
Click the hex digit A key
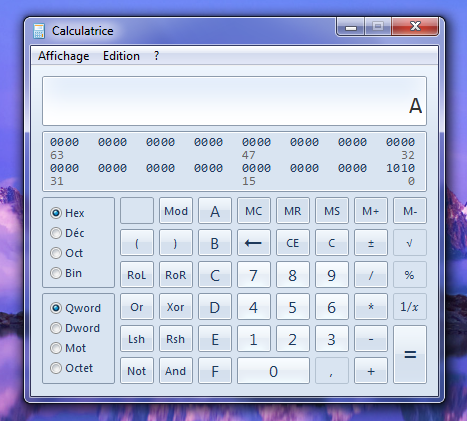point(215,211)
